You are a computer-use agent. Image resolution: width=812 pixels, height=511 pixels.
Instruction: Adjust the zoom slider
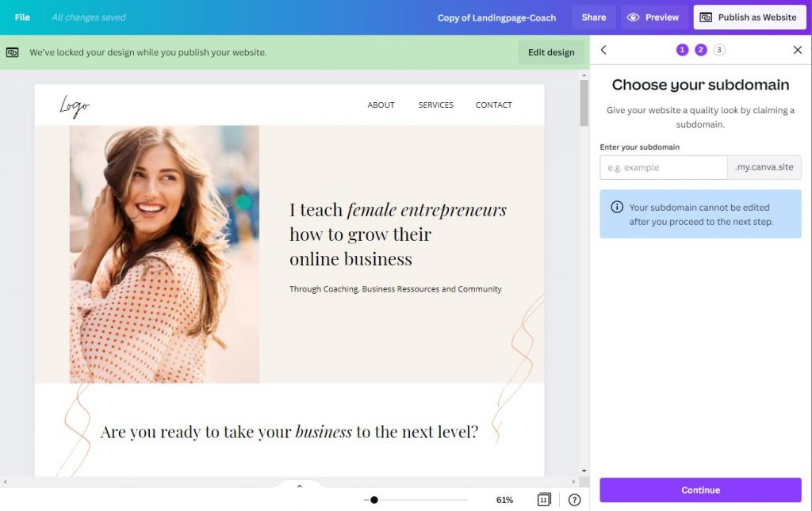pos(373,500)
